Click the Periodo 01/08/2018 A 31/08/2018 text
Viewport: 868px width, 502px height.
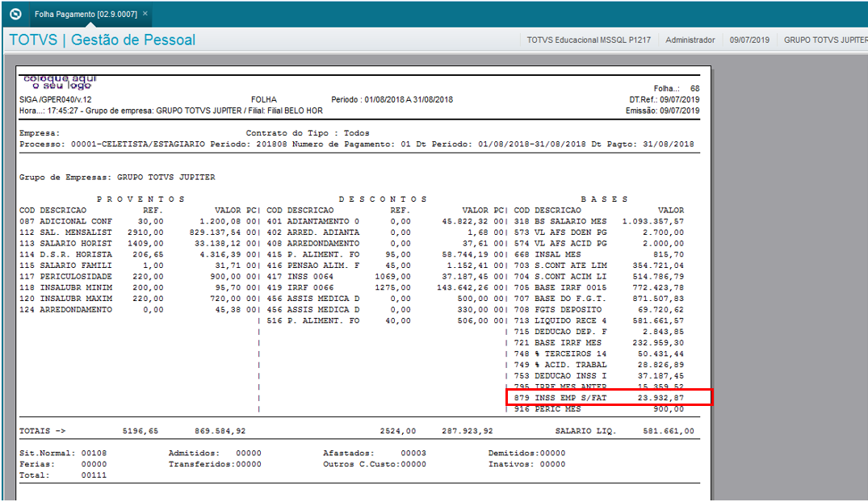392,99
